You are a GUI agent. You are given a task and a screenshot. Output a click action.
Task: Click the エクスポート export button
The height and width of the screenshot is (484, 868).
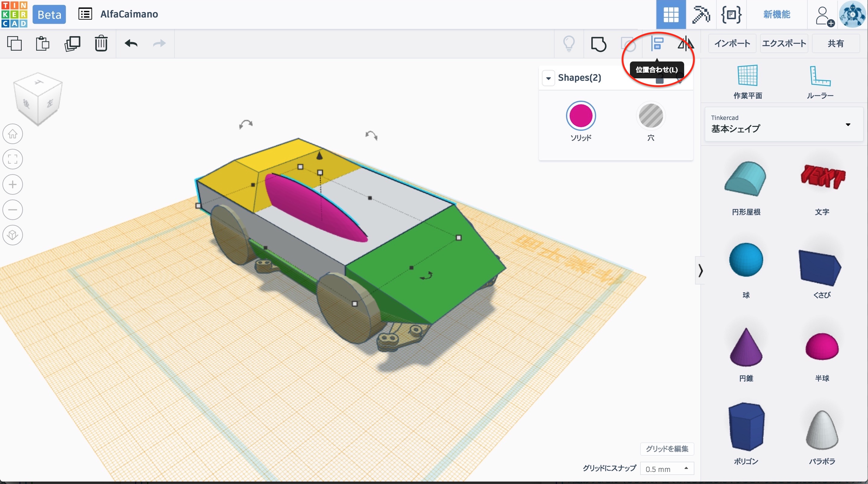click(x=784, y=43)
